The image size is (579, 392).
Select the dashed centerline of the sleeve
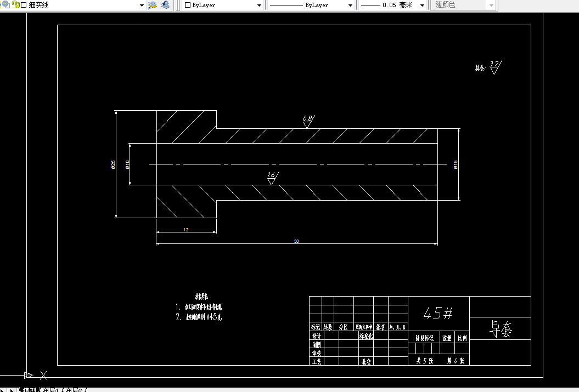[x=297, y=164]
